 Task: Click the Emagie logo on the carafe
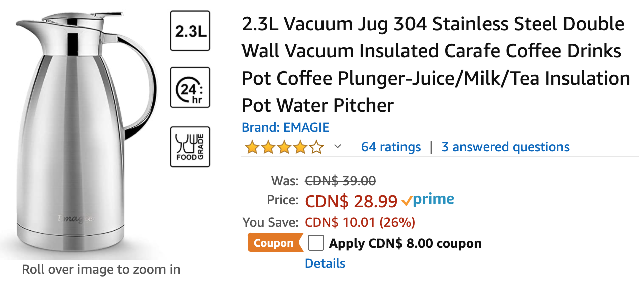pos(75,218)
